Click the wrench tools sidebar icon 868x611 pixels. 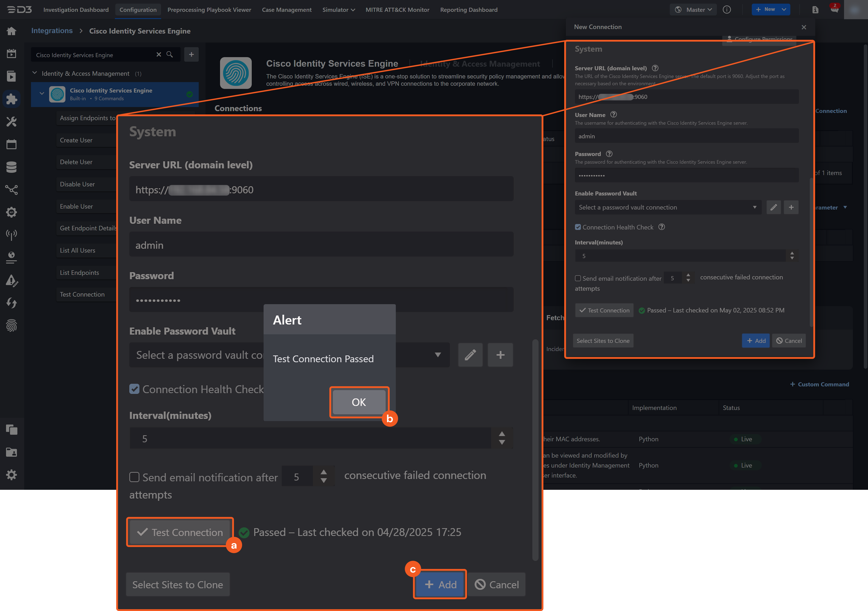[x=11, y=122]
